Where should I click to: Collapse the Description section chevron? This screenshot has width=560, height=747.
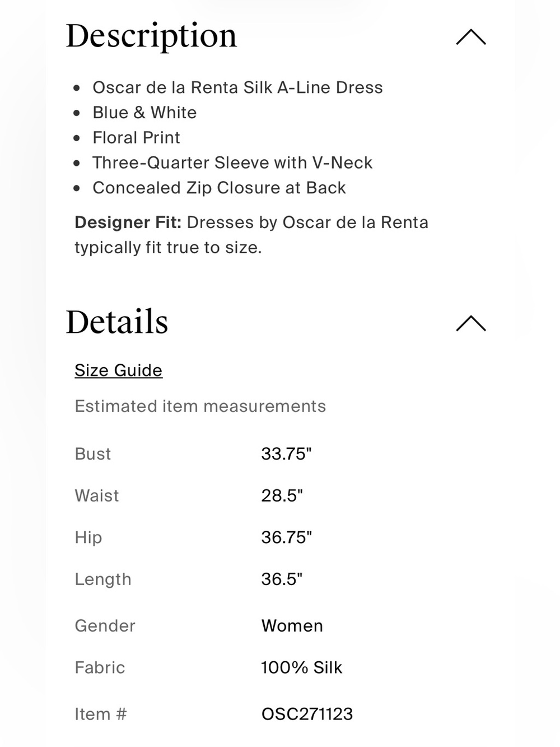pyautogui.click(x=471, y=37)
